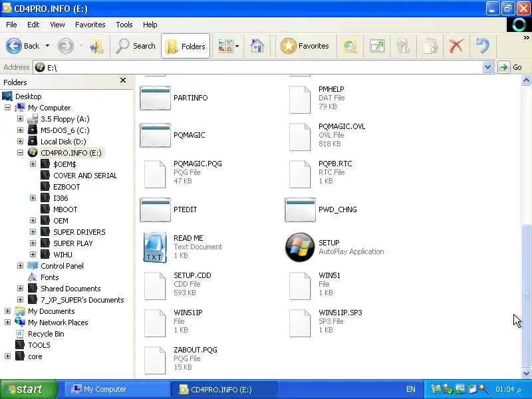This screenshot has width=532, height=399.
Task: Select the PMHELP DAT file icon
Action: 300,99
